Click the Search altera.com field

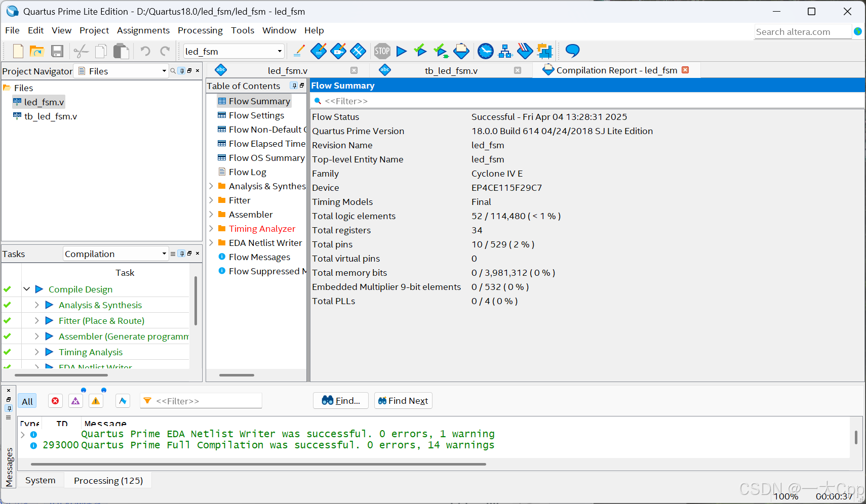pyautogui.click(x=803, y=31)
